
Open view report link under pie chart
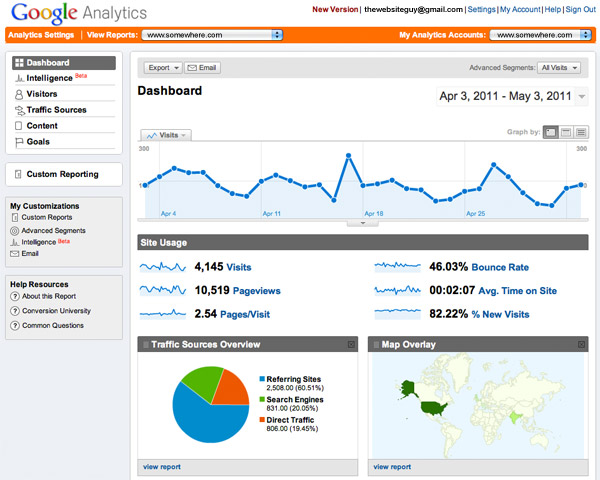[x=162, y=467]
